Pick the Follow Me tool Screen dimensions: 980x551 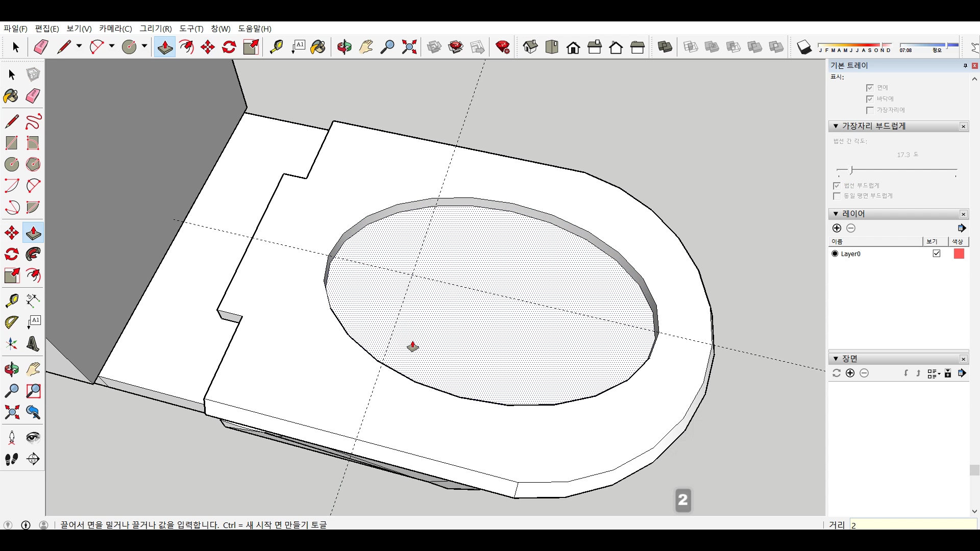(x=33, y=254)
